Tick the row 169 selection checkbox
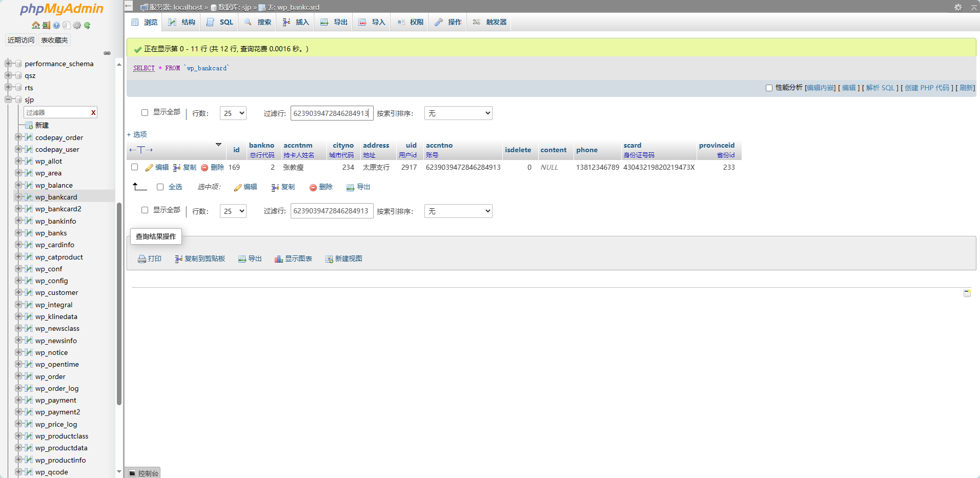Image resolution: width=980 pixels, height=478 pixels. 135,167
